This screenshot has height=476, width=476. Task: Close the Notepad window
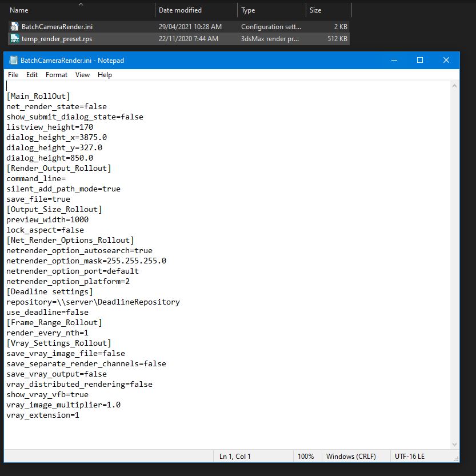point(446,60)
